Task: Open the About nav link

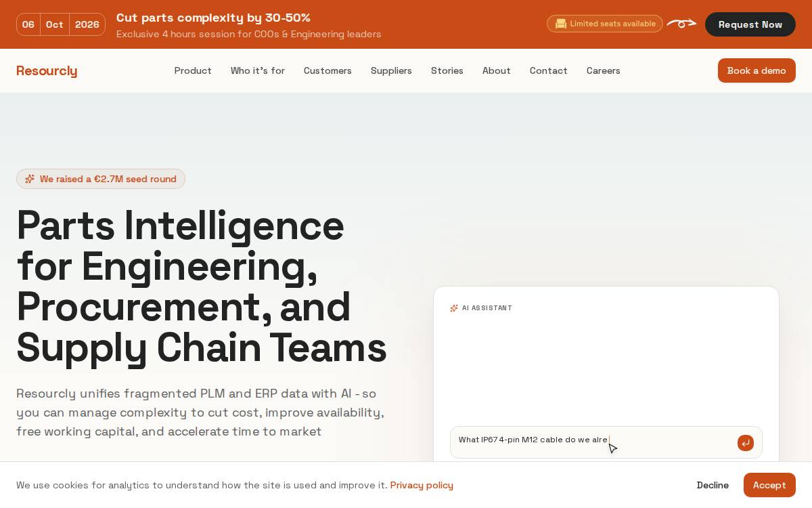Action: (497, 70)
